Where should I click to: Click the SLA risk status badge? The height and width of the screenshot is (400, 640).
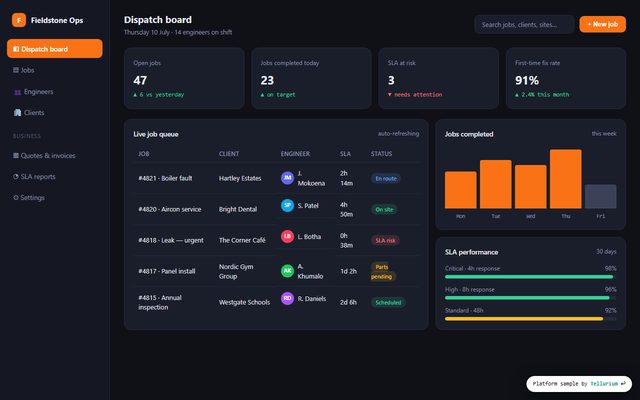385,240
